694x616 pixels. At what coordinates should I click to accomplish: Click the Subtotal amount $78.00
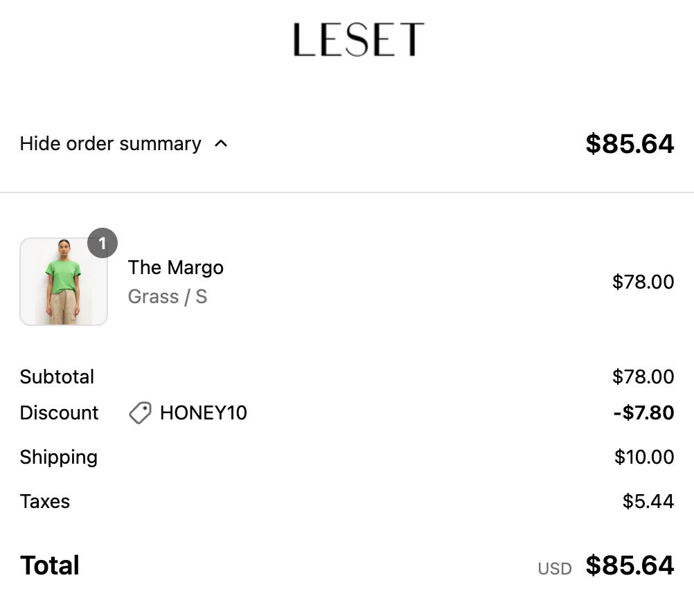(643, 377)
